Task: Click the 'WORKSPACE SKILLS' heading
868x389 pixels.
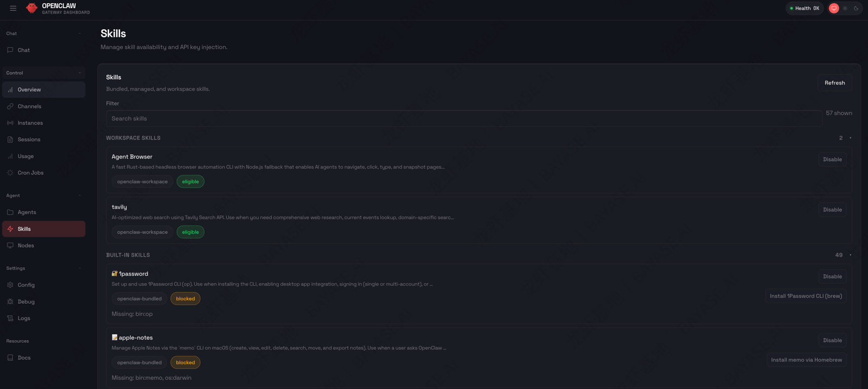Action: (x=133, y=138)
